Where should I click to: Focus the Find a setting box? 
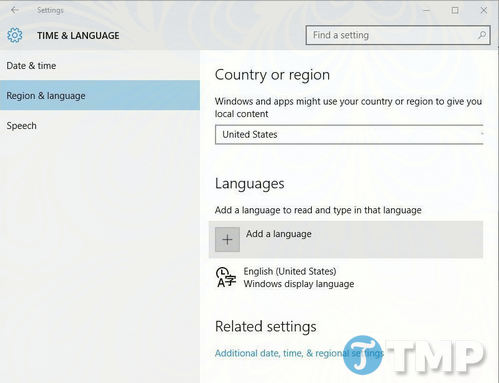(x=398, y=35)
